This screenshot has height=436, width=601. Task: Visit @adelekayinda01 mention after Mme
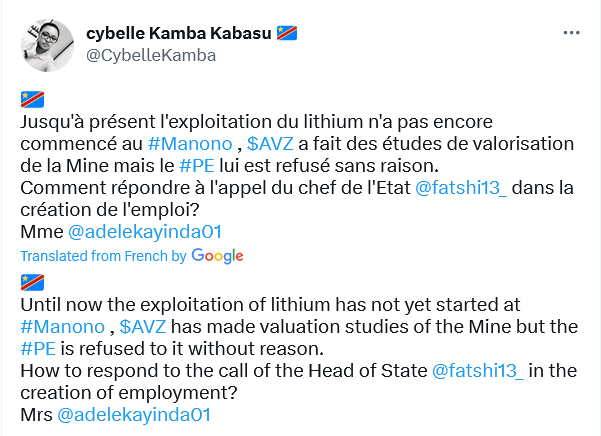[x=145, y=232]
